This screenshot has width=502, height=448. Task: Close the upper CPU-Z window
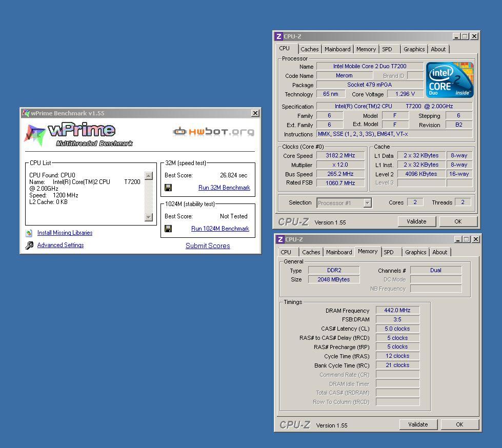click(x=474, y=36)
